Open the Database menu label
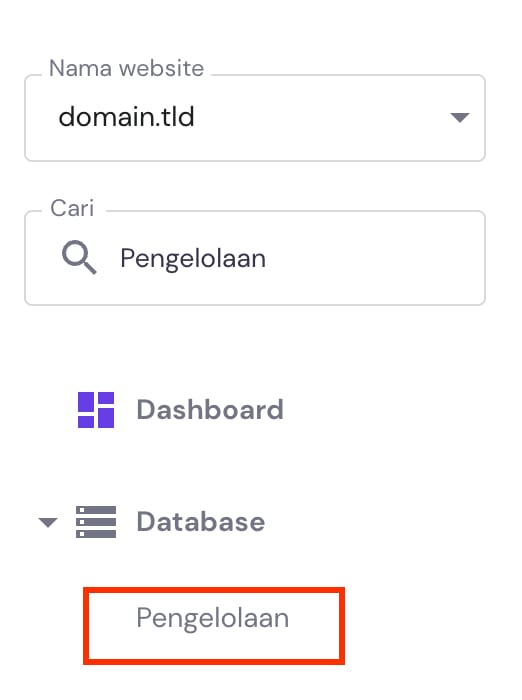This screenshot has height=700, width=522. (200, 522)
